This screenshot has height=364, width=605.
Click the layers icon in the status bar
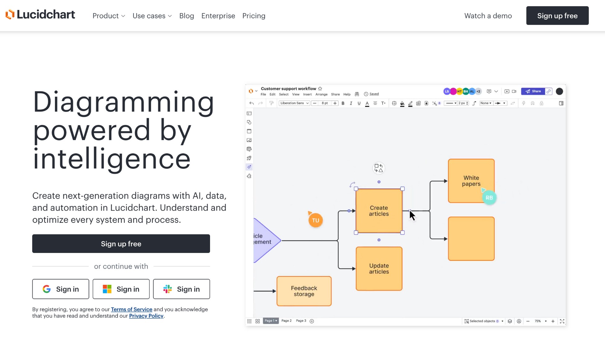point(510,321)
